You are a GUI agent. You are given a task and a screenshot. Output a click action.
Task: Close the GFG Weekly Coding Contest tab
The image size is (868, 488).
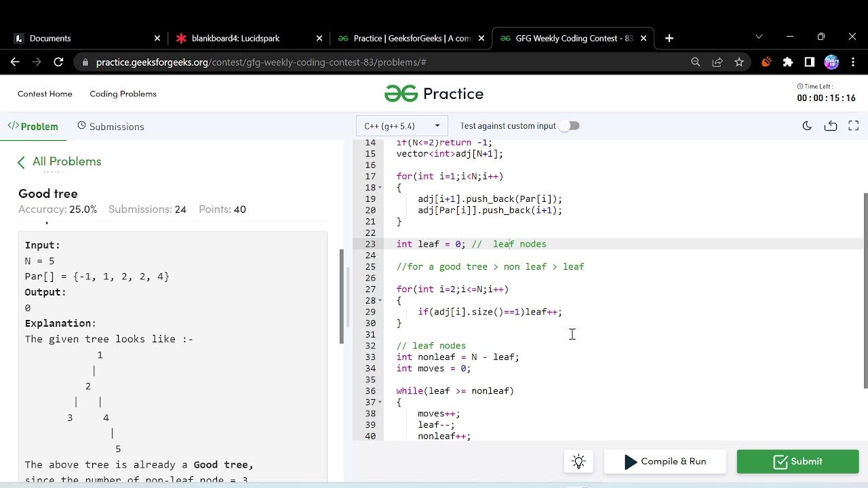tap(644, 38)
